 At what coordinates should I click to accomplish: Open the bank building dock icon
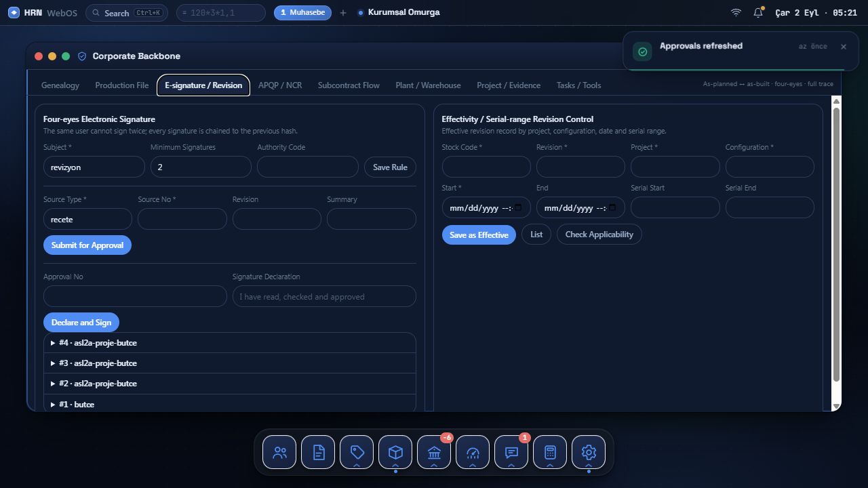[434, 452]
